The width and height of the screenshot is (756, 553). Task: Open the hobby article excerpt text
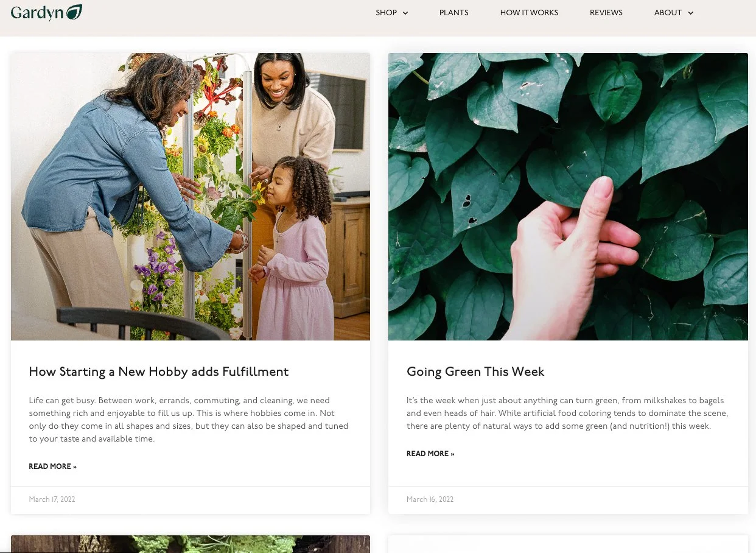tap(189, 420)
